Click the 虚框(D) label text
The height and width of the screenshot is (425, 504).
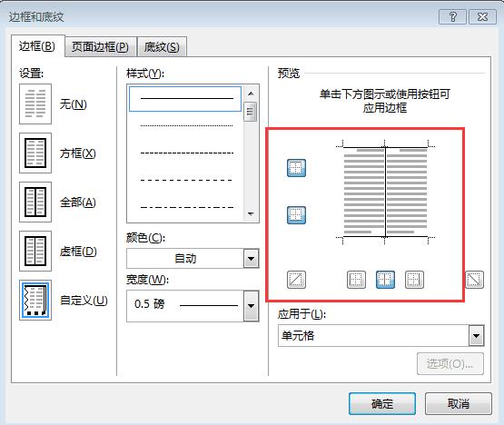coord(78,252)
